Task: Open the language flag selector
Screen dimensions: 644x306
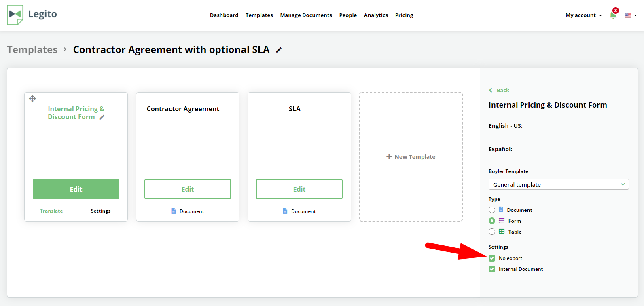Action: coord(631,15)
